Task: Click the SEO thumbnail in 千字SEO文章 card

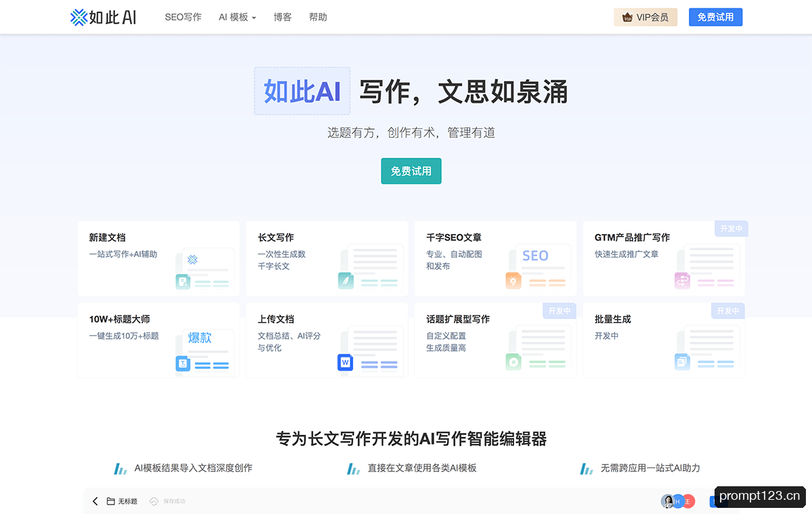Action: pyautogui.click(x=535, y=256)
